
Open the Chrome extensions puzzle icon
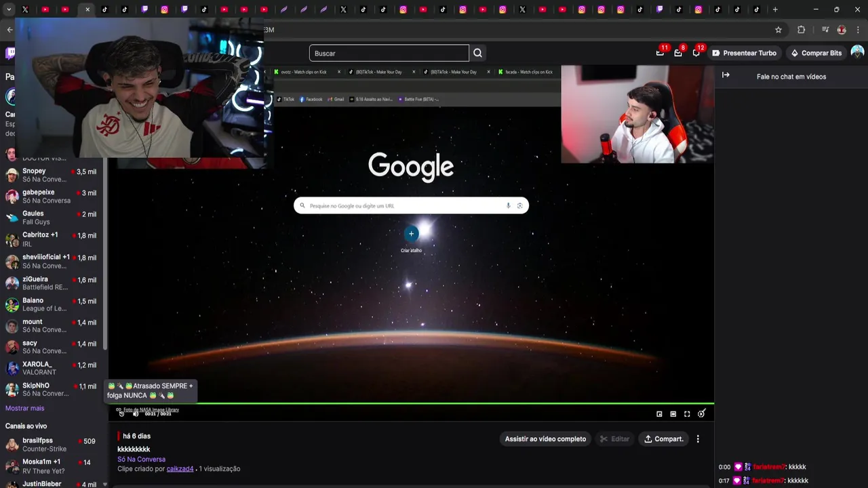coord(801,30)
